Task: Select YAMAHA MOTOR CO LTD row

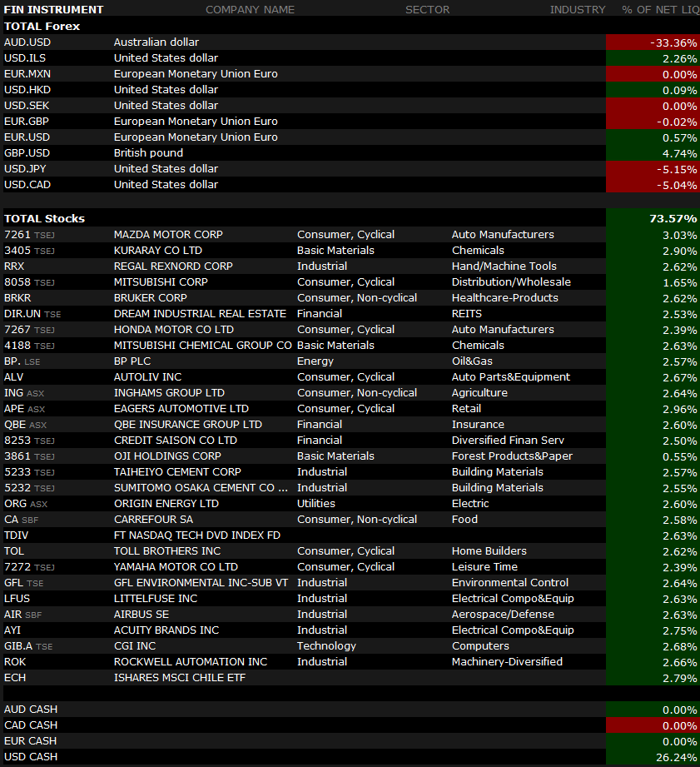Action: tap(350, 567)
